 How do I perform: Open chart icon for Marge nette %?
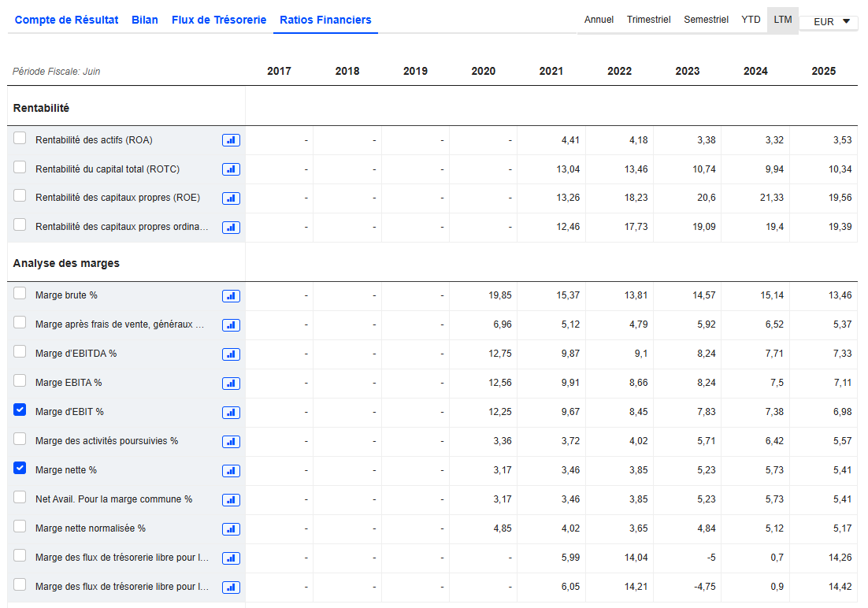[x=231, y=470]
